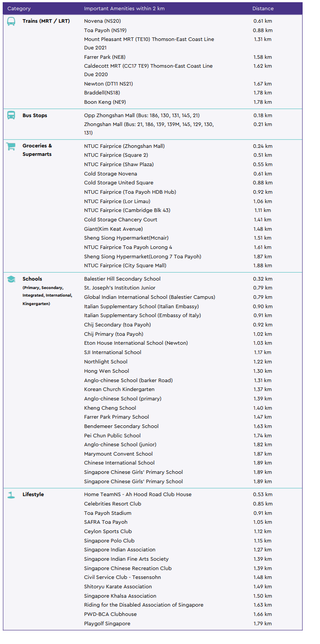Select Singapore Khalsa Association entry
The width and height of the screenshot is (320, 644).
tap(120, 596)
